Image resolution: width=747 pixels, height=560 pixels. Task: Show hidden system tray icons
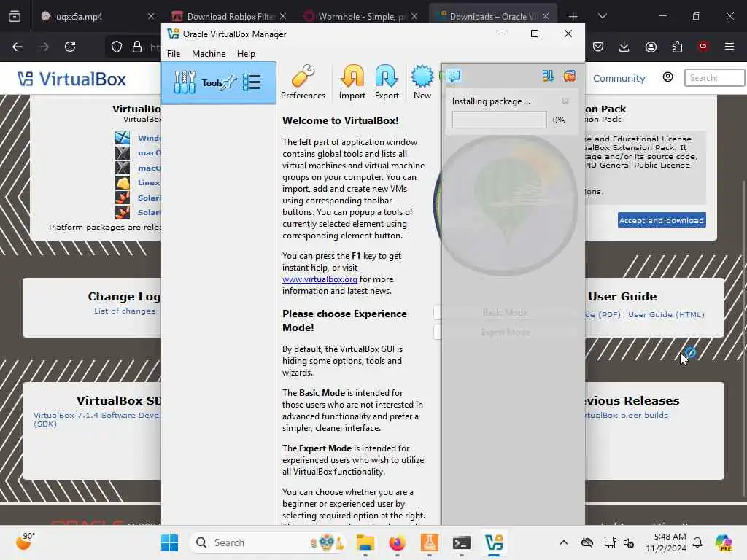click(x=564, y=542)
